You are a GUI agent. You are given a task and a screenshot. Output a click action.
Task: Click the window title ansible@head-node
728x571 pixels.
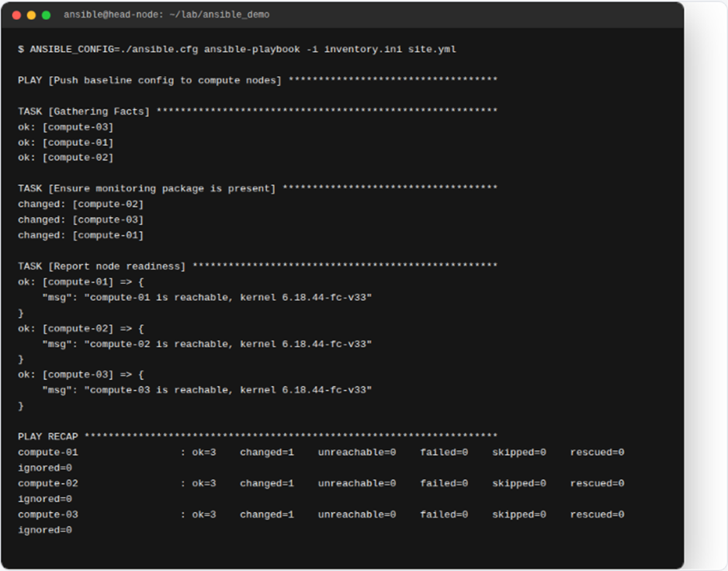(167, 15)
